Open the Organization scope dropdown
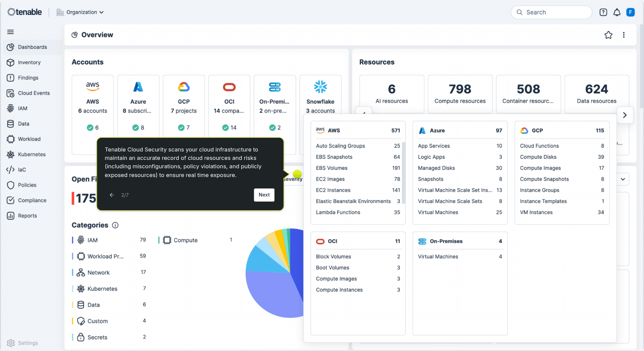This screenshot has width=644, height=351. 80,12
